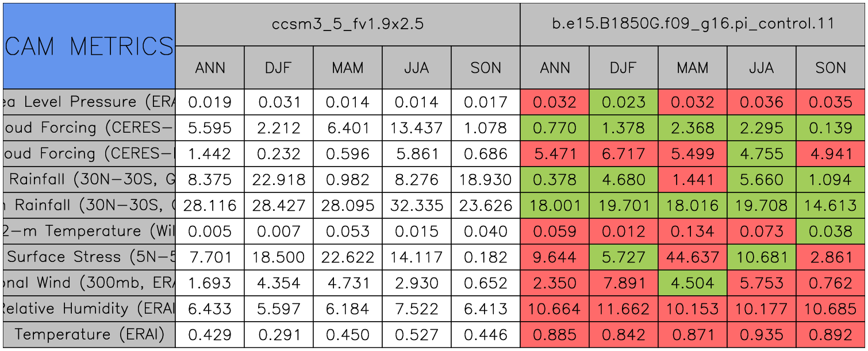Click the green 4.504 zonal wind cell
Screen dimensions: 868x351
click(x=693, y=283)
